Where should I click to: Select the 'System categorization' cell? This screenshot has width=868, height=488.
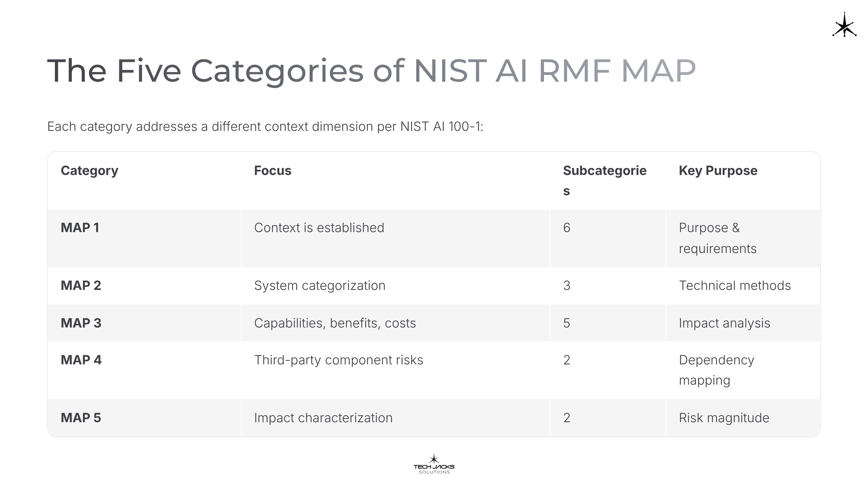tap(320, 286)
